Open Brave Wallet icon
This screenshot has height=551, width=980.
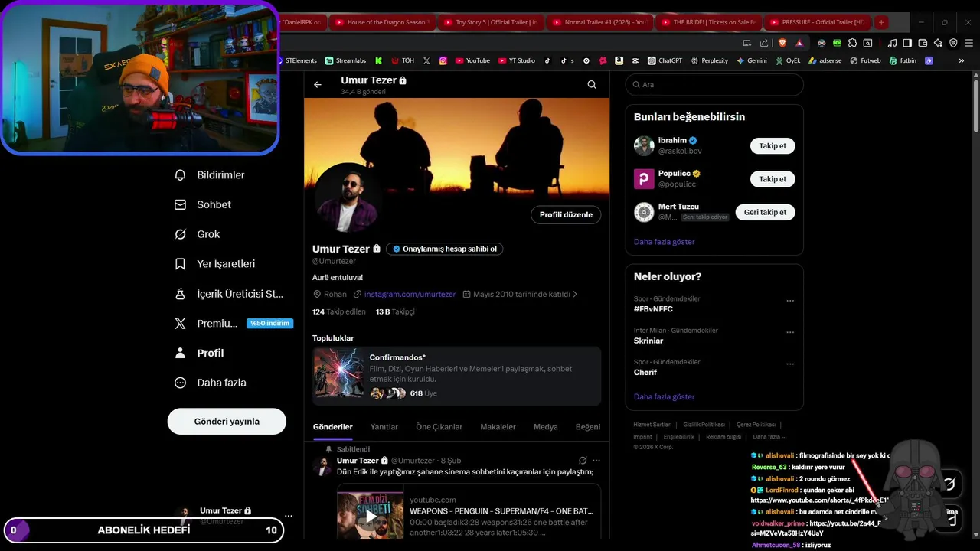(x=923, y=43)
